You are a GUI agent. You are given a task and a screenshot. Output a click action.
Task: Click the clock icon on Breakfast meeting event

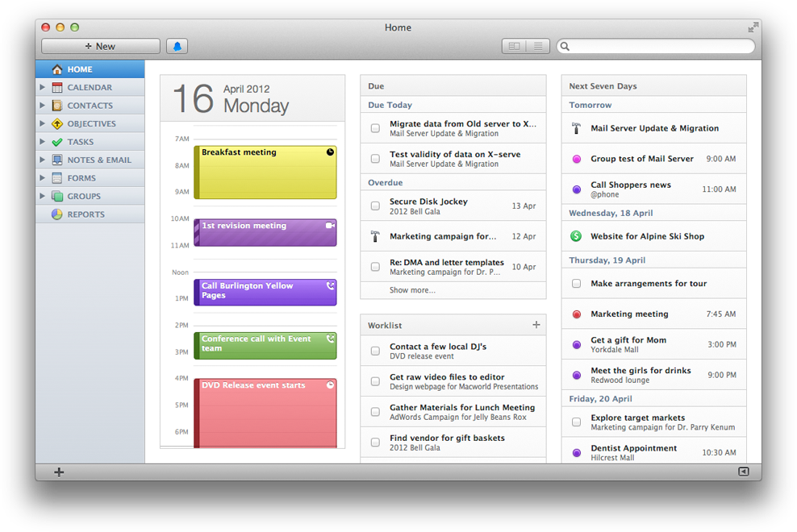pyautogui.click(x=330, y=152)
